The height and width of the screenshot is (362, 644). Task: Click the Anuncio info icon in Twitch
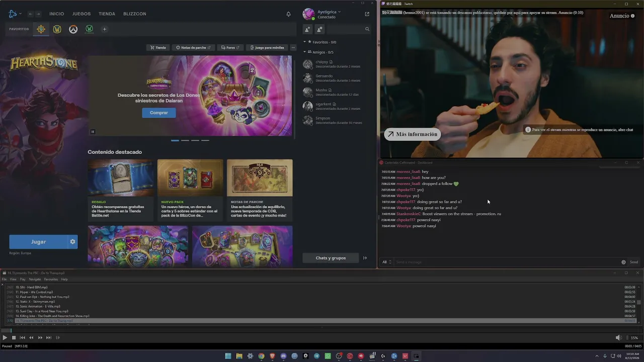coord(632,16)
